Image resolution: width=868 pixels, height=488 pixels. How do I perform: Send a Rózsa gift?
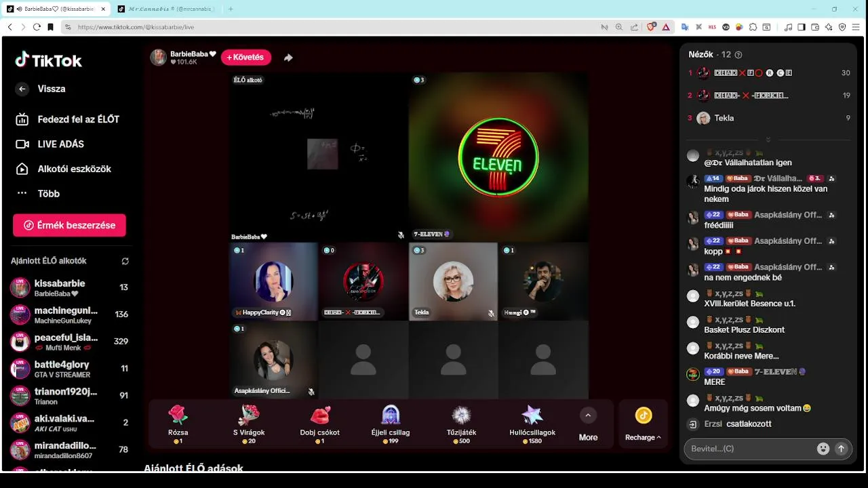[178, 424]
